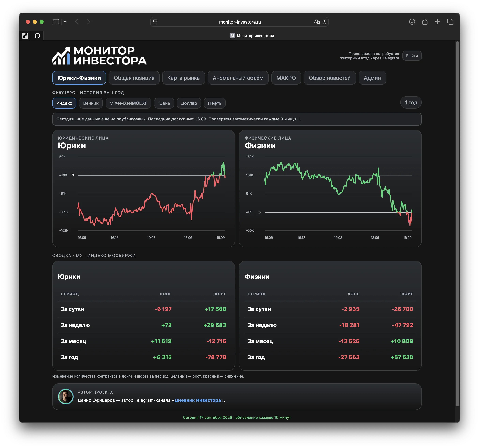Show the tab overview icon

coord(450,22)
